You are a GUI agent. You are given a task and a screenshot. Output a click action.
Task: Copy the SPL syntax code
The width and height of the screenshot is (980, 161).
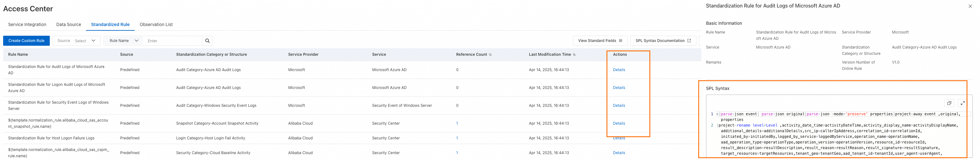point(949,103)
